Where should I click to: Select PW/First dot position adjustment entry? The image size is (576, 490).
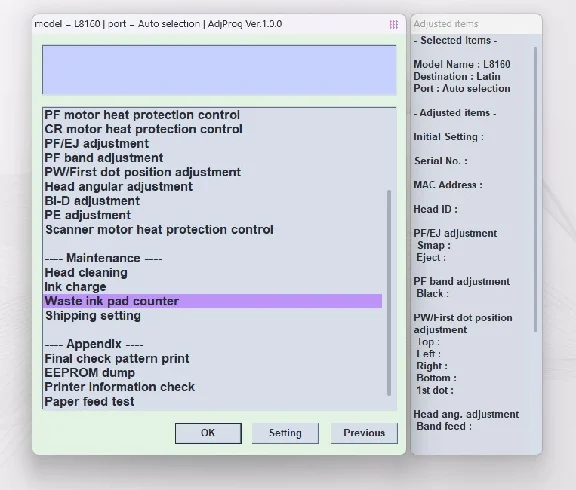pos(143,172)
